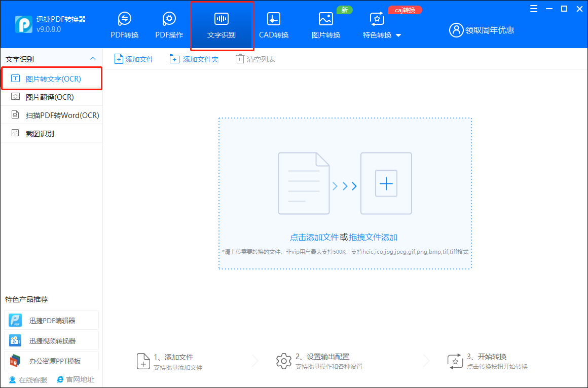Open 迅捷视频转换器 product recommendation
This screenshot has height=388, width=588.
click(x=52, y=340)
